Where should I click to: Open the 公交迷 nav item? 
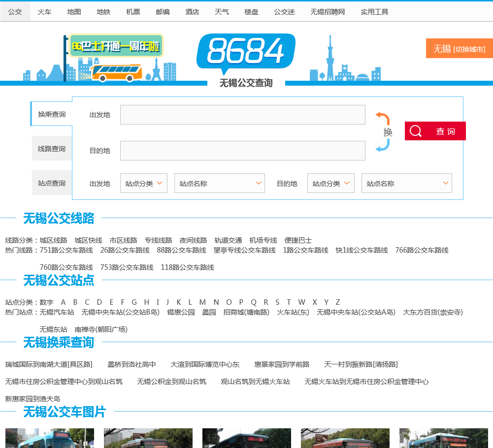(284, 12)
